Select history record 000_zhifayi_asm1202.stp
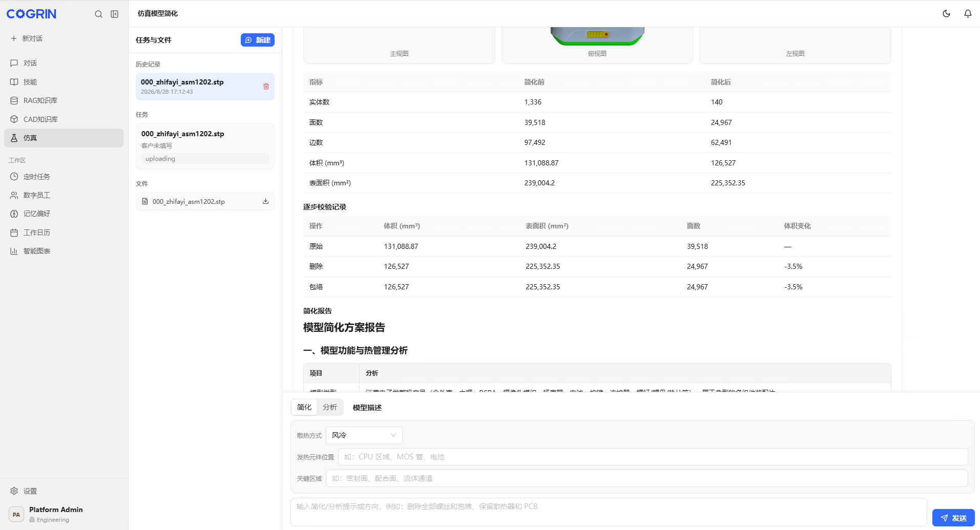This screenshot has width=980, height=530. [205, 87]
